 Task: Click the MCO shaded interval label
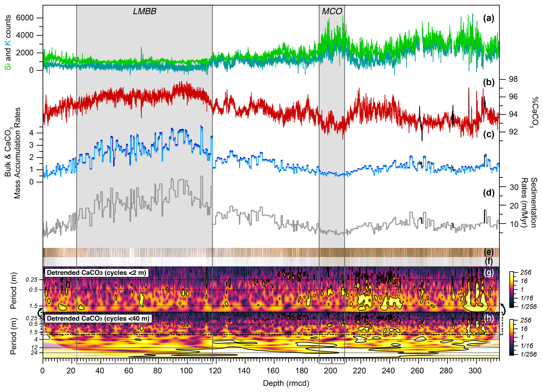[332, 11]
